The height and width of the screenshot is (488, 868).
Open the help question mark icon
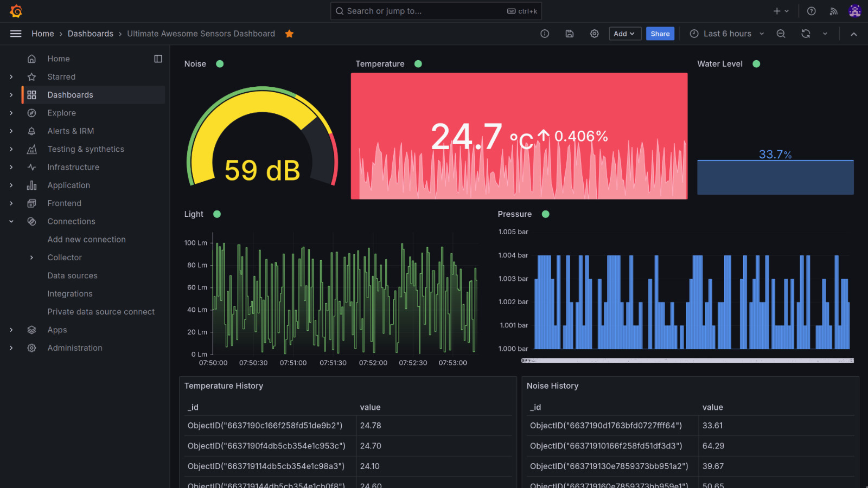coord(811,11)
